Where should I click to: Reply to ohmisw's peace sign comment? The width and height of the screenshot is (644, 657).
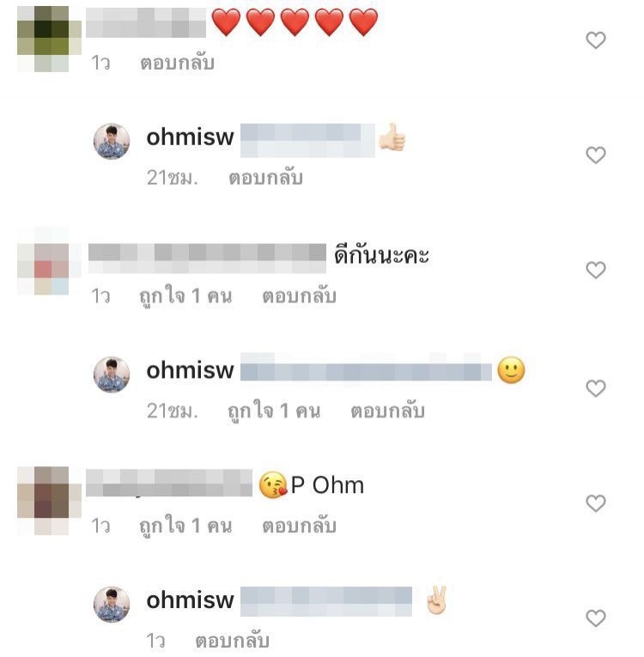tap(232, 641)
